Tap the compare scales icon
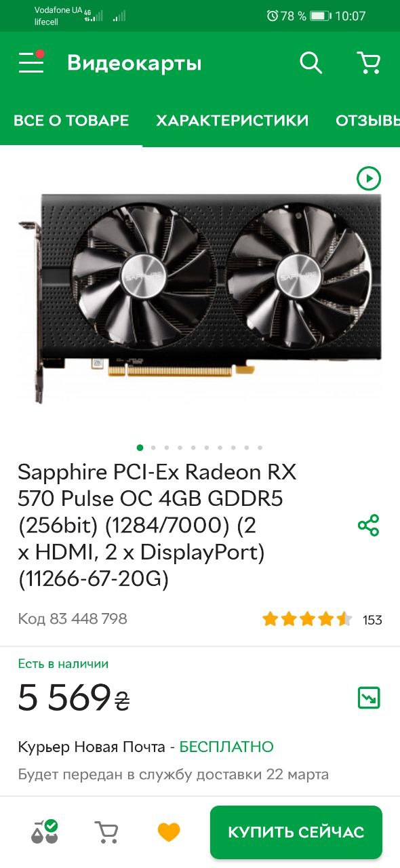The image size is (400, 868). tap(45, 831)
